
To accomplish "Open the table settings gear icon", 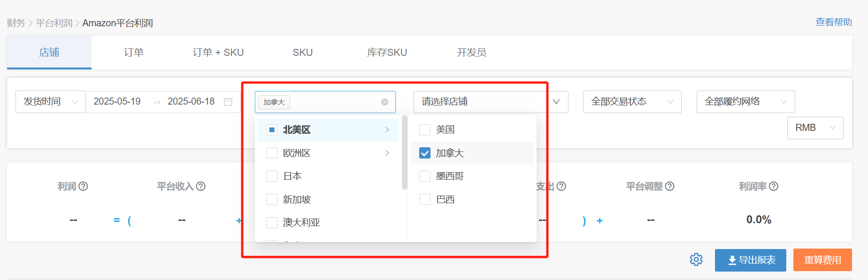I will pos(696,259).
